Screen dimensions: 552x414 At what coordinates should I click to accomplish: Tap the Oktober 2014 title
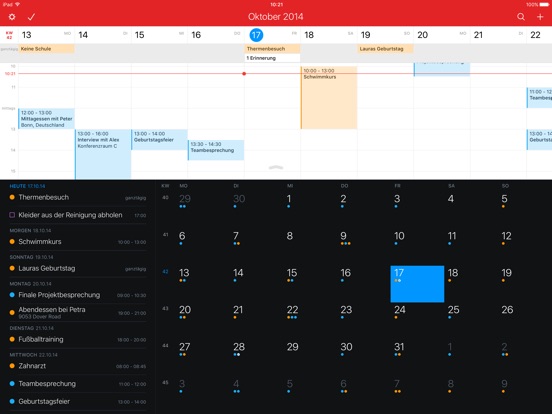click(276, 17)
